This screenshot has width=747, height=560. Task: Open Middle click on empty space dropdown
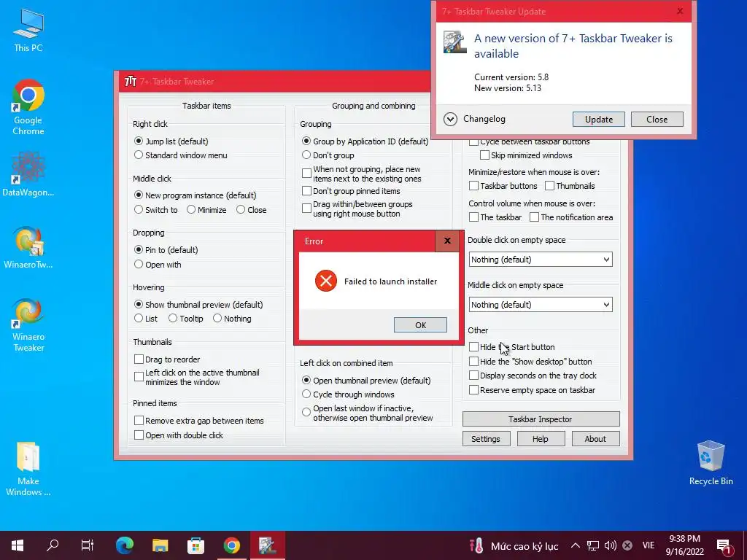[541, 305]
